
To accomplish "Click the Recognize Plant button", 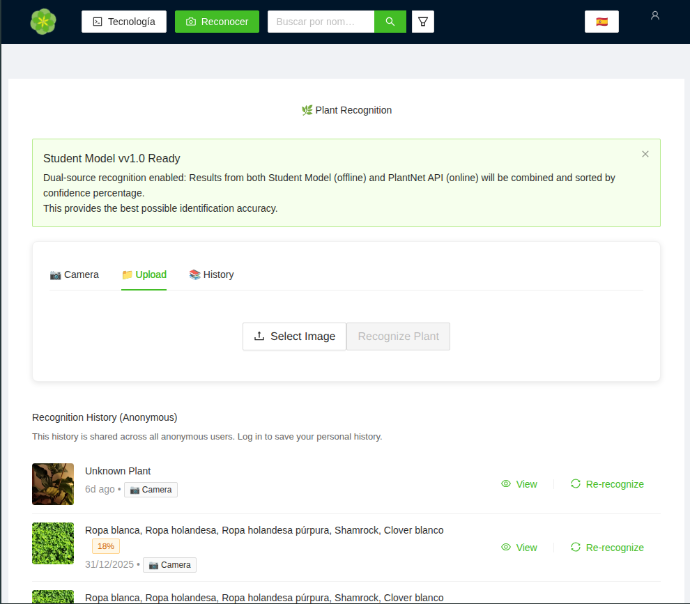I will point(398,336).
